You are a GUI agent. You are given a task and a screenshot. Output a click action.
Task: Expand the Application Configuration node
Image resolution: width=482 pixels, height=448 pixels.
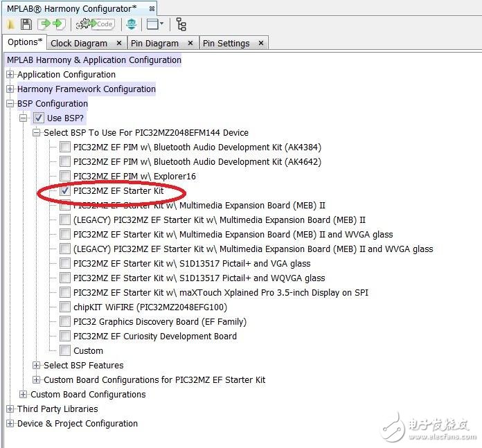(10, 75)
